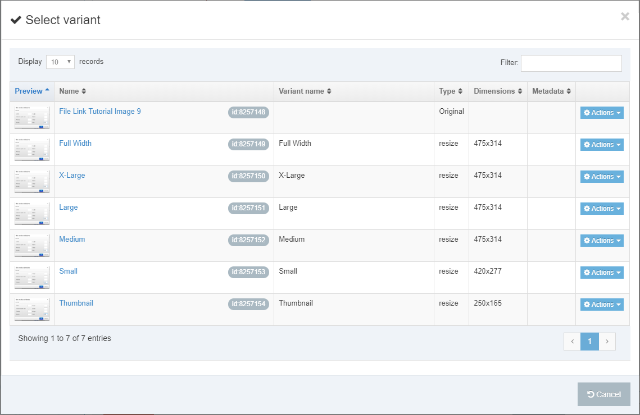Screen dimensions: 640x415
Task: Open the Medium variant link
Action: [72, 239]
